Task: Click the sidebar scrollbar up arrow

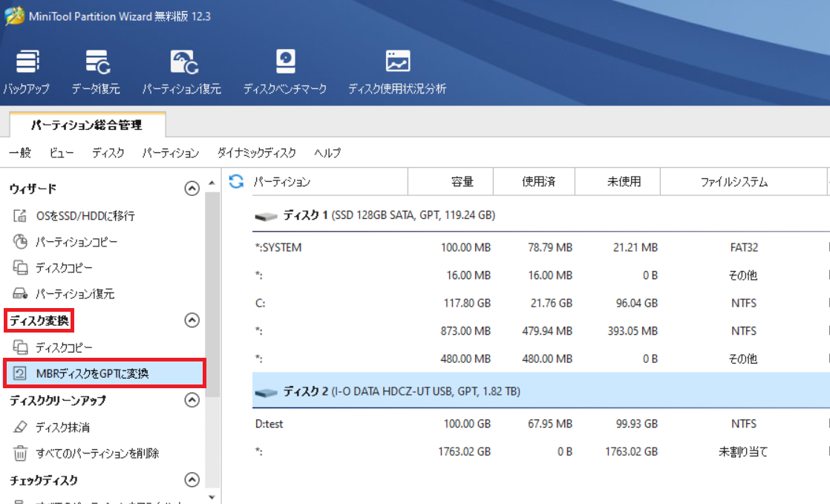Action: coord(212,183)
